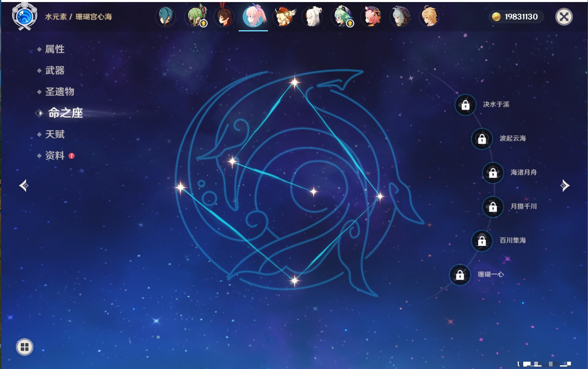Select the blond Traveler avatar

pos(430,16)
